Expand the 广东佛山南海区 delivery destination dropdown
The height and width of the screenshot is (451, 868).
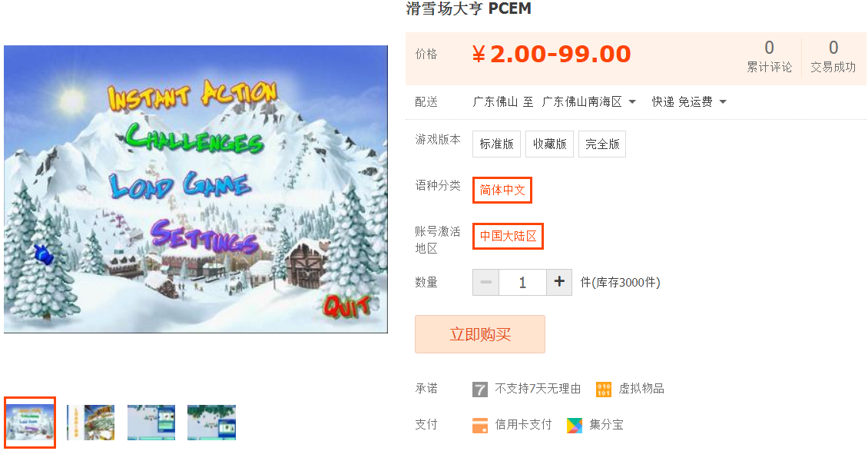coord(589,102)
